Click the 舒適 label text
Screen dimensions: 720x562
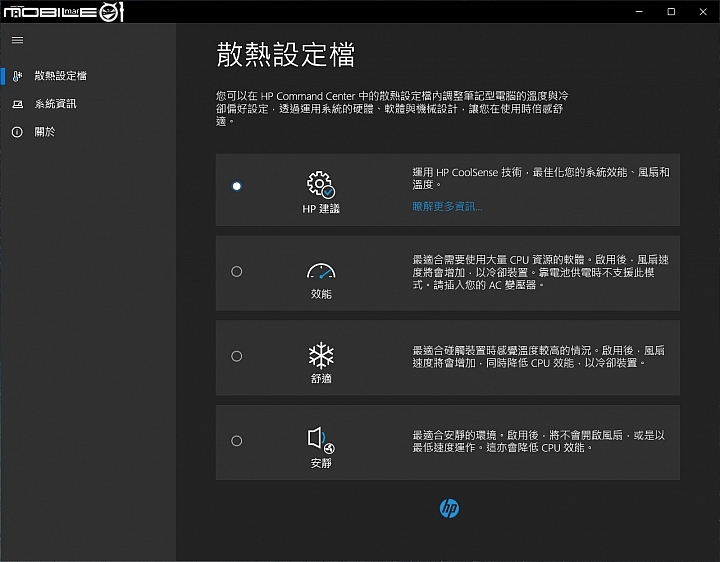tap(321, 378)
